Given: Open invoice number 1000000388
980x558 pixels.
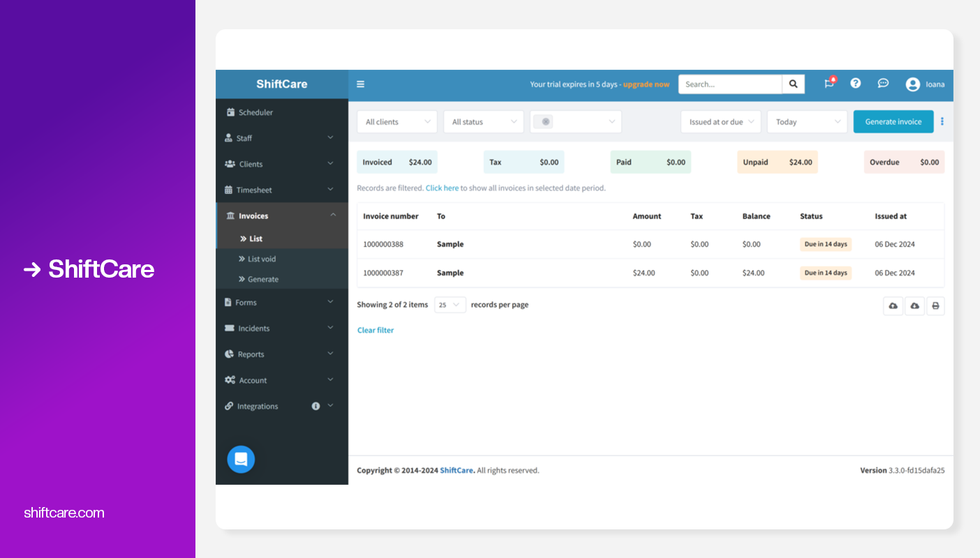Looking at the screenshot, I should pyautogui.click(x=383, y=244).
